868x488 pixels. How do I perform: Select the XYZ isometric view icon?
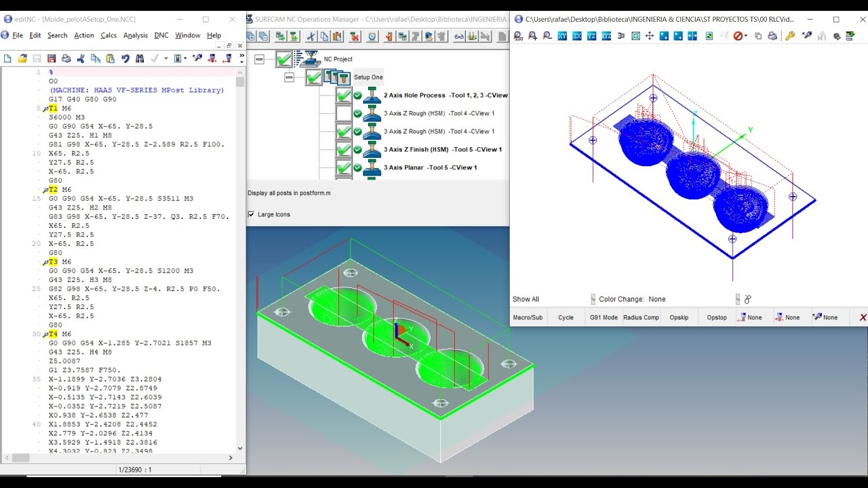click(x=606, y=37)
